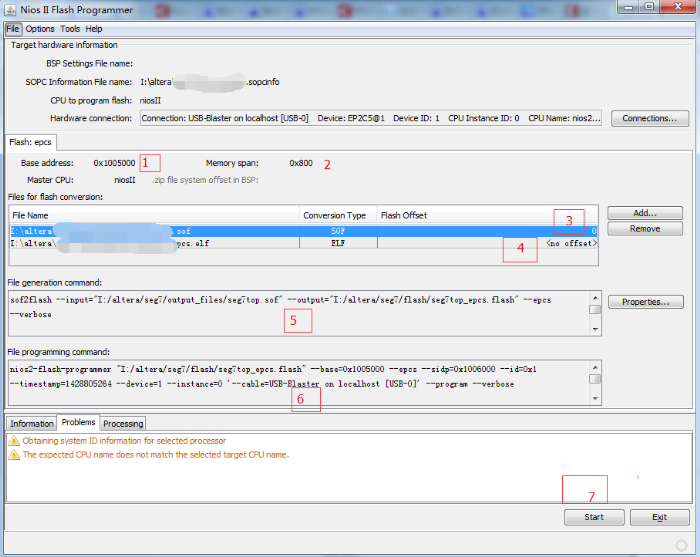Open the Help menu
Viewport: 700px width, 557px height.
coord(94,29)
